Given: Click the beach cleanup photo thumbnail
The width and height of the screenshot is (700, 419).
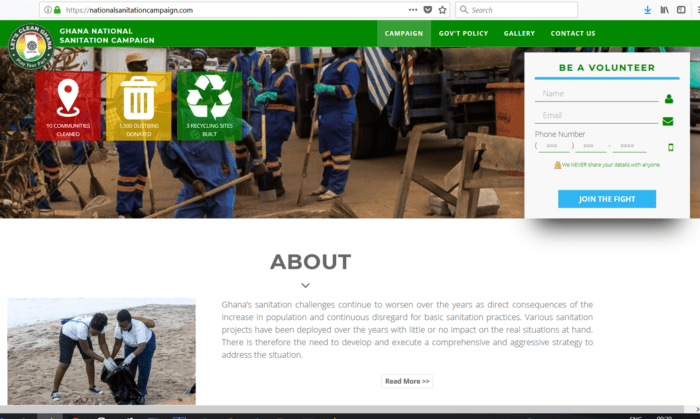Looking at the screenshot, I should point(101,350).
